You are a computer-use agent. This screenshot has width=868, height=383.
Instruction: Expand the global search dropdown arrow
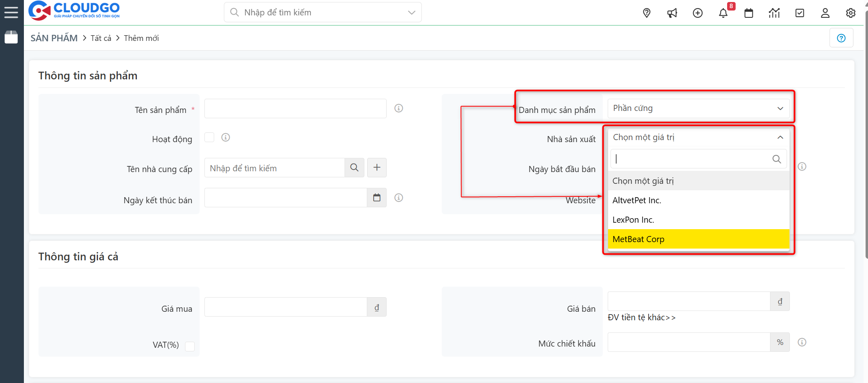(412, 12)
